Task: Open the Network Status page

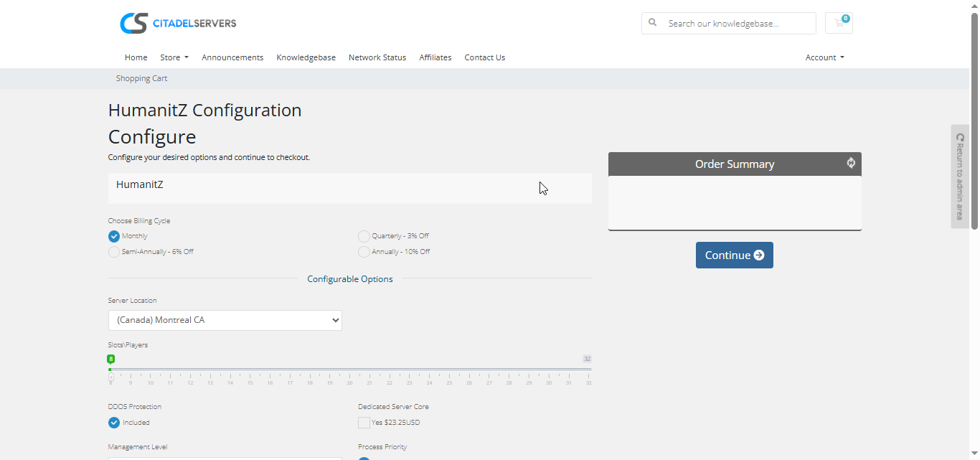Action: tap(377, 57)
